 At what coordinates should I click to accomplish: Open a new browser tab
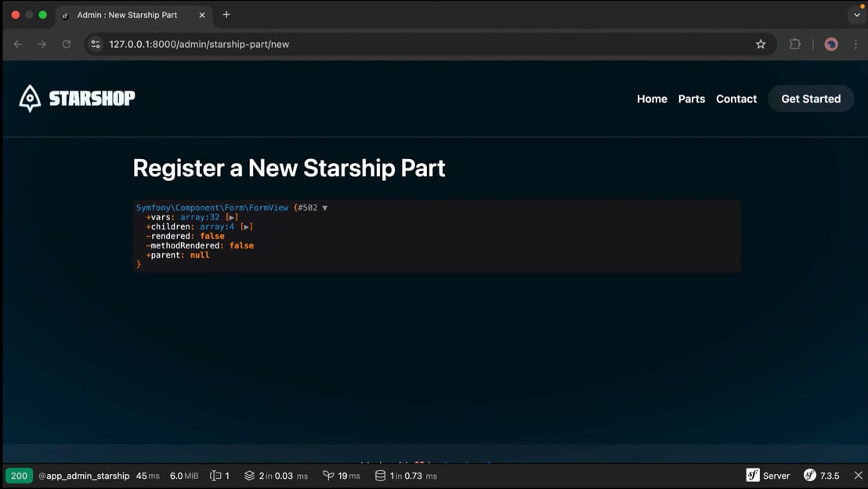226,15
